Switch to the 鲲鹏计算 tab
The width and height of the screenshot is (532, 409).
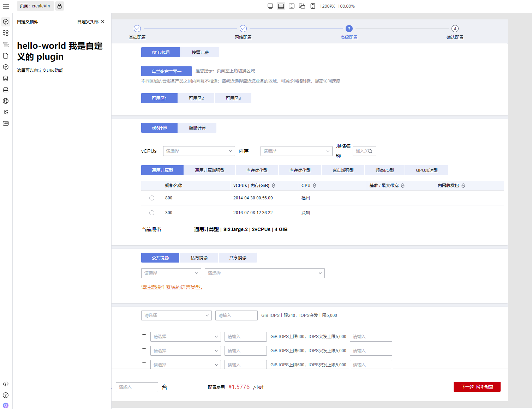[x=197, y=128]
